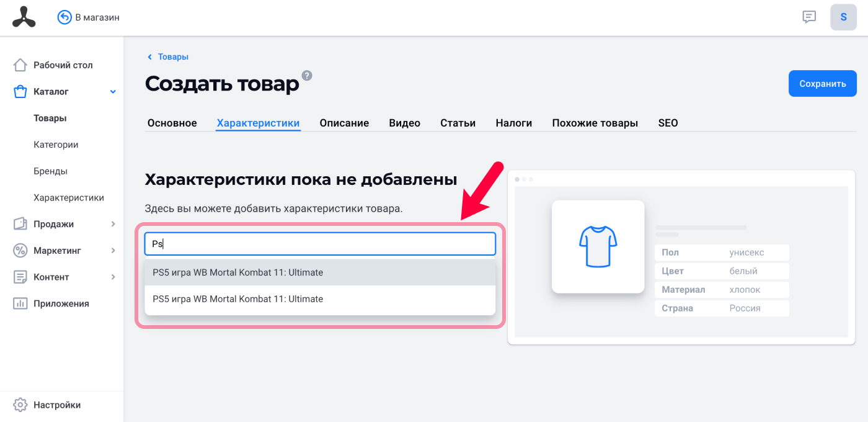Click the Маркетинг percent icon

coord(20,251)
